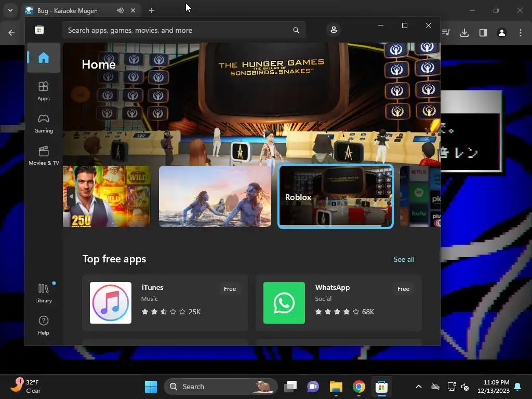This screenshot has width=532, height=399.
Task: Open the browser media control icon
Action: click(446, 33)
